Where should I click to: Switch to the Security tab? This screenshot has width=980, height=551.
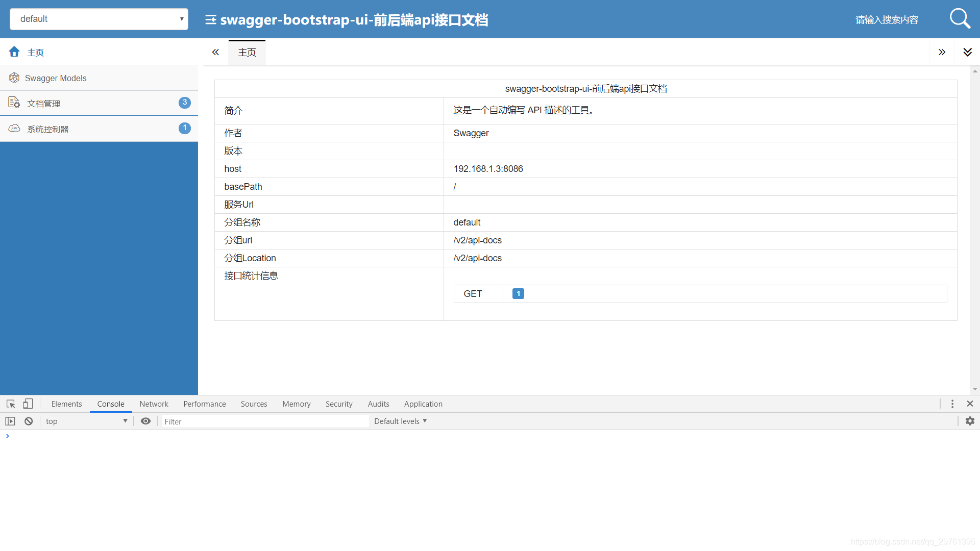pyautogui.click(x=339, y=404)
